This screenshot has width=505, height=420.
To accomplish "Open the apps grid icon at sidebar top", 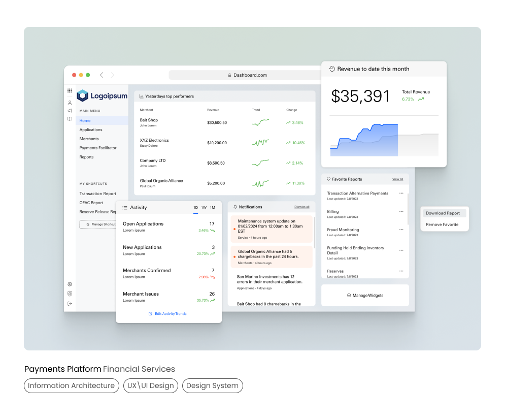I will (70, 90).
